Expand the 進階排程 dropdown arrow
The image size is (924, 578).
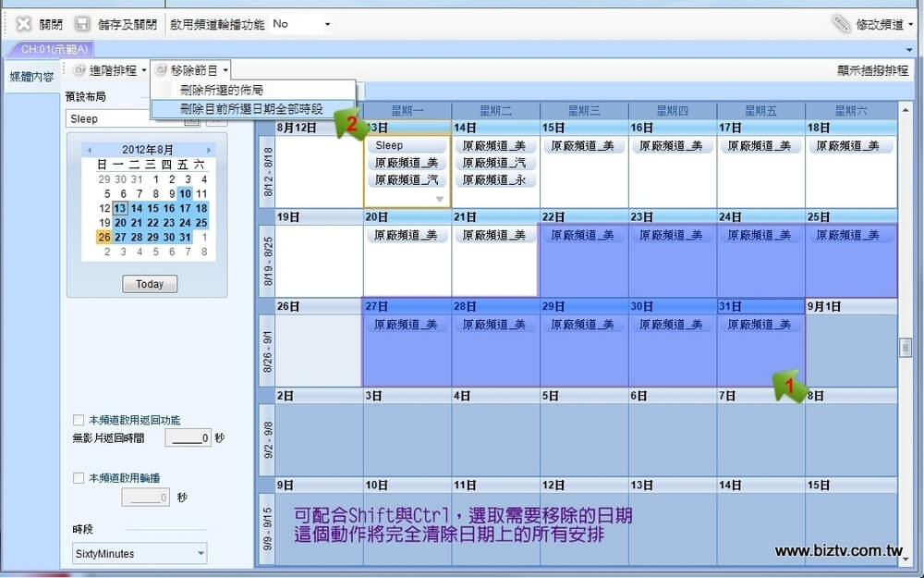pyautogui.click(x=143, y=70)
